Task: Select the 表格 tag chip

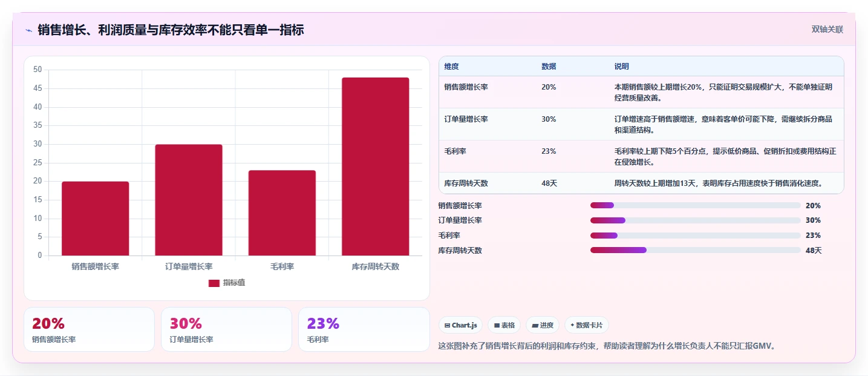Action: (x=504, y=325)
